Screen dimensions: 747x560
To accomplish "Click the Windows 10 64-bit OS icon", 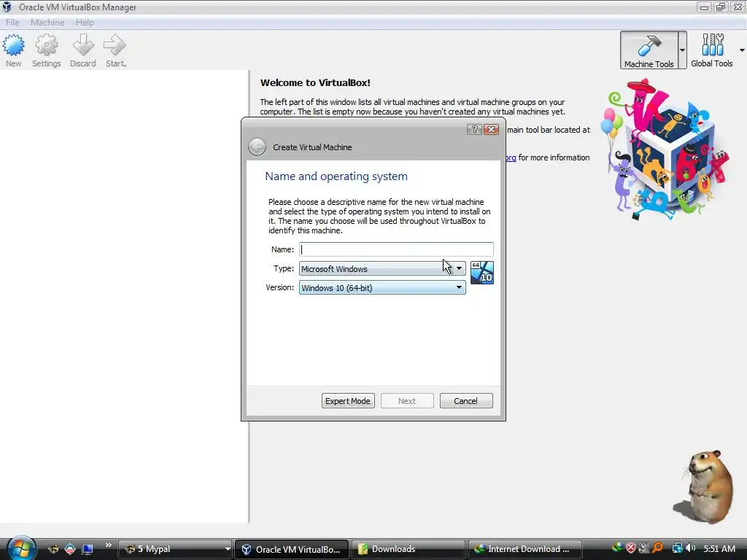I will pos(481,273).
